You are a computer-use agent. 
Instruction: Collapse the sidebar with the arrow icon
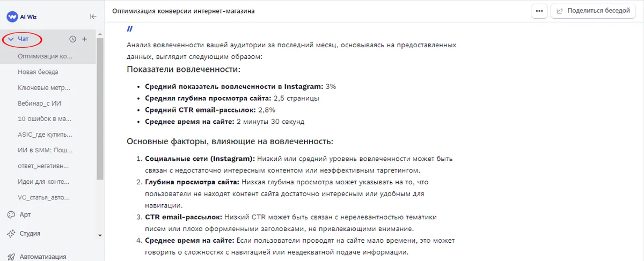[93, 17]
